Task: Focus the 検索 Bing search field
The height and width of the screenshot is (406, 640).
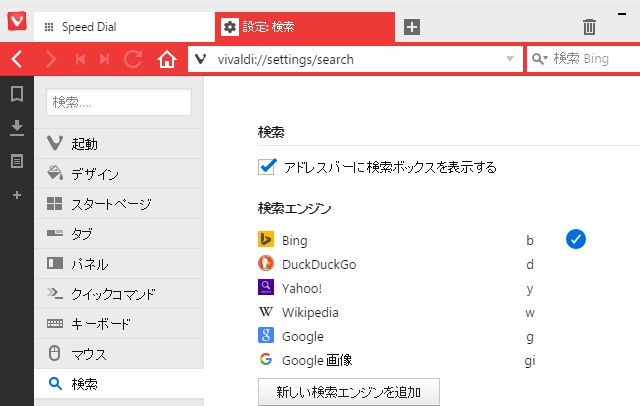Action: [584, 60]
